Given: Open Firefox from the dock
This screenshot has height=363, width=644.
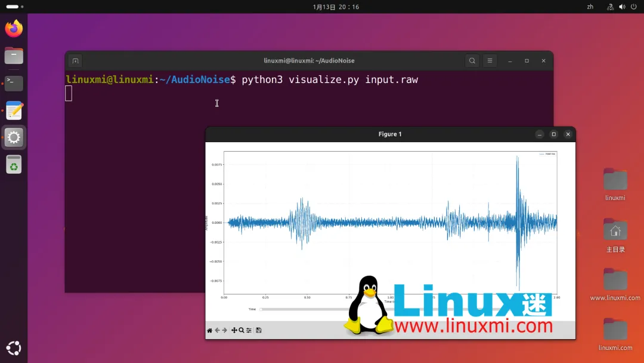Looking at the screenshot, I should point(14,29).
